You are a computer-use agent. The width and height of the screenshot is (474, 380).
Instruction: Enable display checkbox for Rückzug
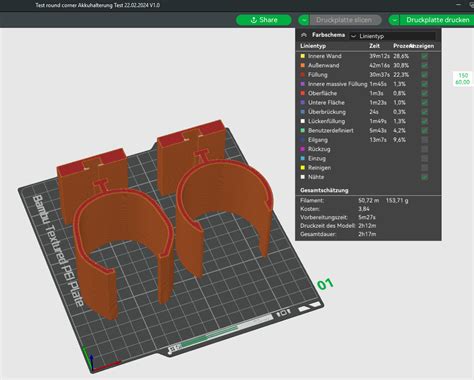coord(424,149)
